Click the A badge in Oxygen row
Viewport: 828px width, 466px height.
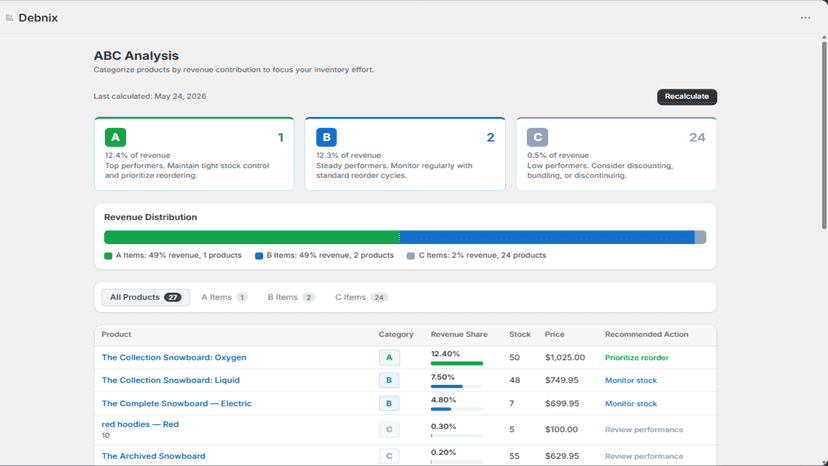tap(389, 358)
